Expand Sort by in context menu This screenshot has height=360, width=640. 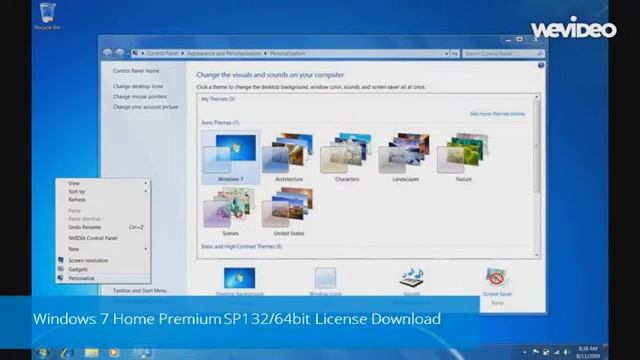[x=103, y=191]
